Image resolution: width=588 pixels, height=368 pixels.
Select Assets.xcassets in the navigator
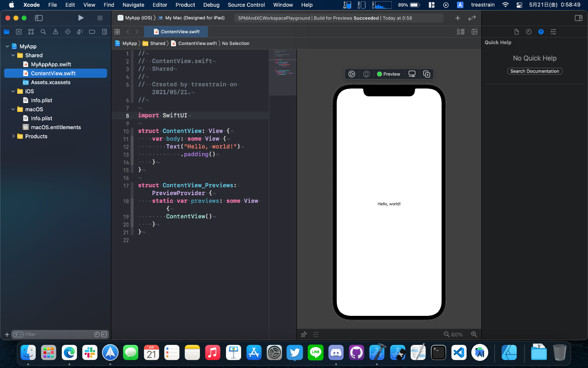click(x=50, y=82)
